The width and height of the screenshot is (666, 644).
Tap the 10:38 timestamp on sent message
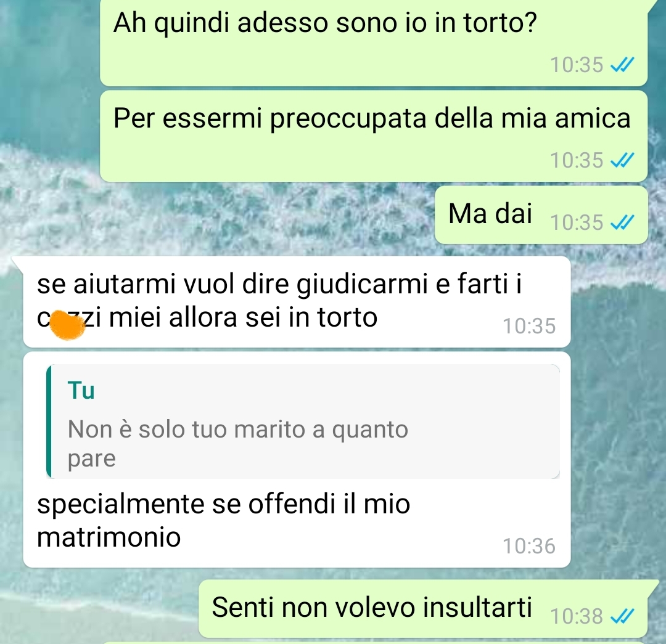click(577, 616)
